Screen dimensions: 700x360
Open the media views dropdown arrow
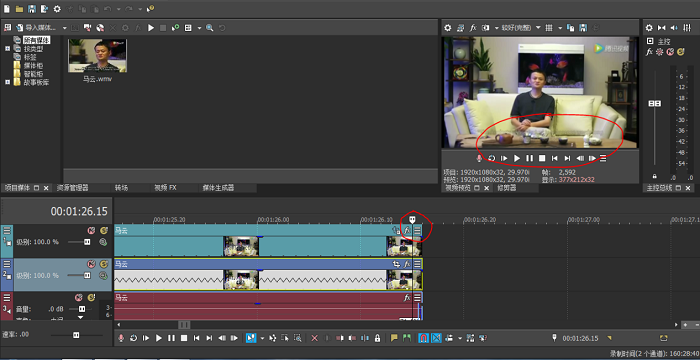pyautogui.click(x=200, y=28)
